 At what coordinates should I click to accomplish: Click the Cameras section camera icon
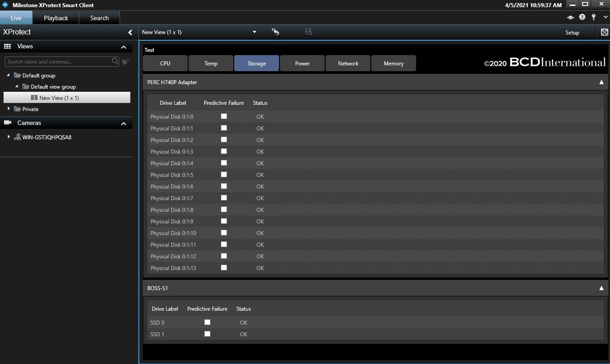click(x=8, y=123)
